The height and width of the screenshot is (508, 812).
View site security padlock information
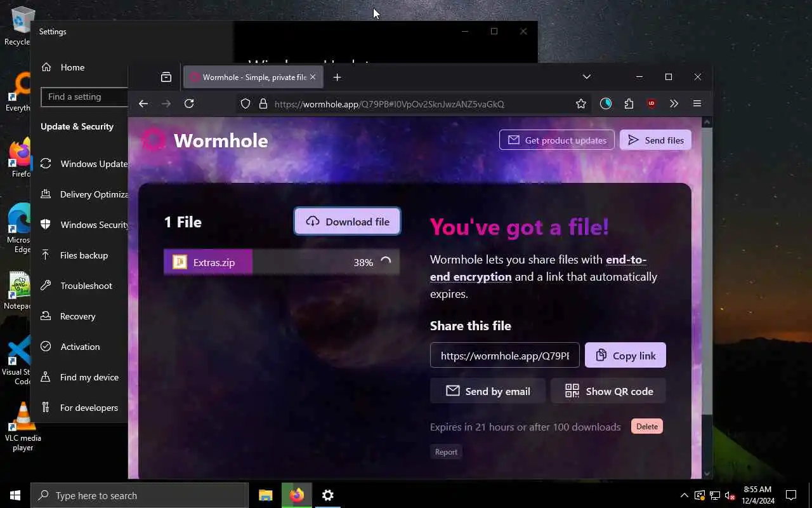click(263, 104)
